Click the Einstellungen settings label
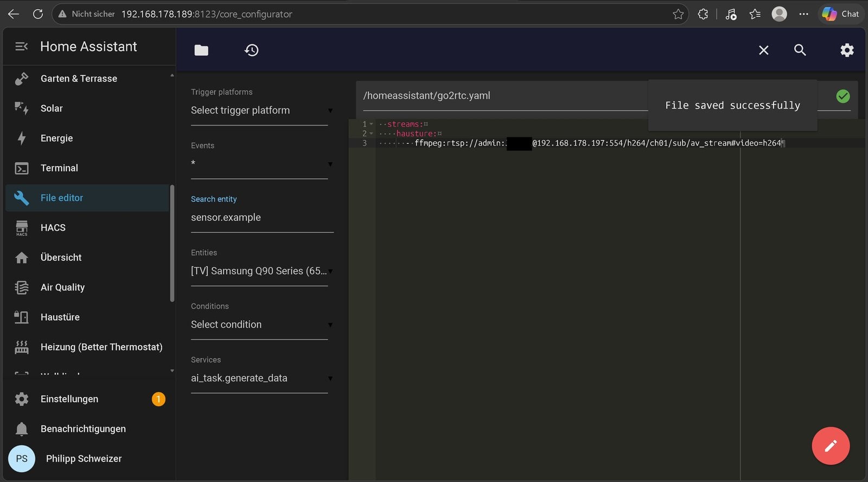 coord(69,399)
